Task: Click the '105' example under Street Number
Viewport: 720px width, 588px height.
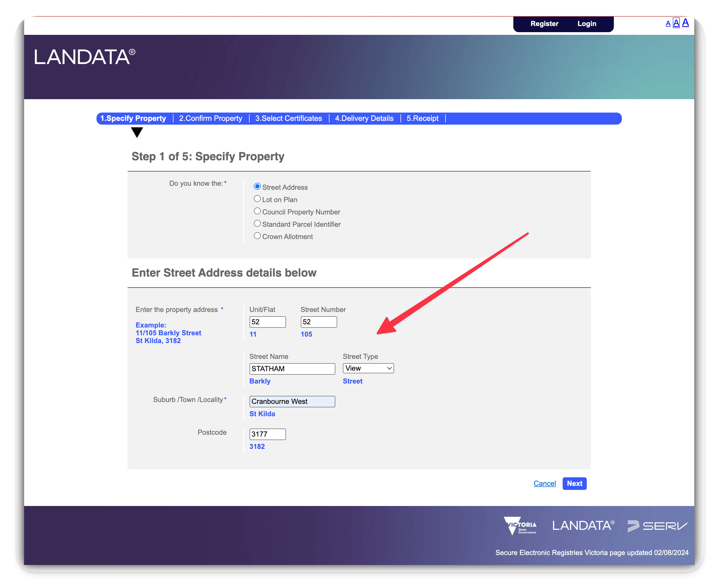Action: (306, 334)
